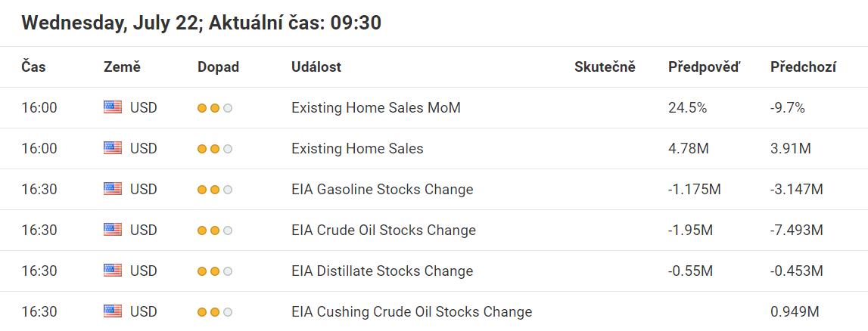Image resolution: width=868 pixels, height=331 pixels.
Task: Open EIA Crude Oil Stocks Change event
Action: tap(384, 230)
